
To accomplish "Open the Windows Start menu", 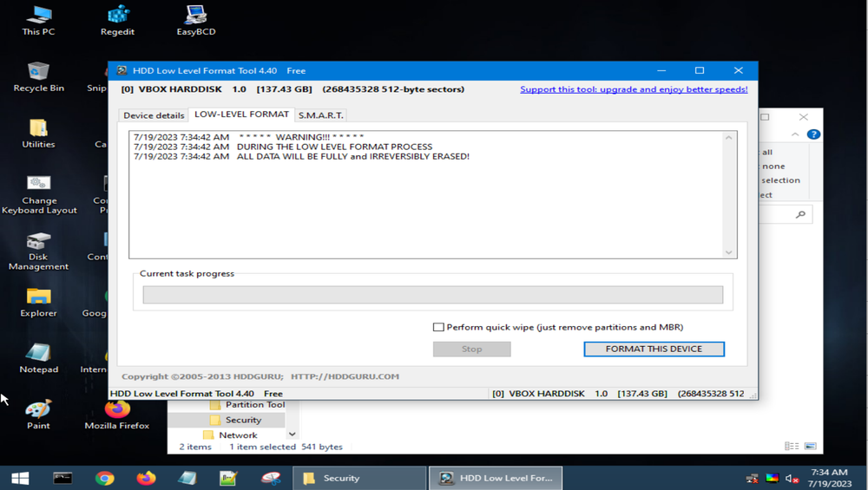I will 19,478.
